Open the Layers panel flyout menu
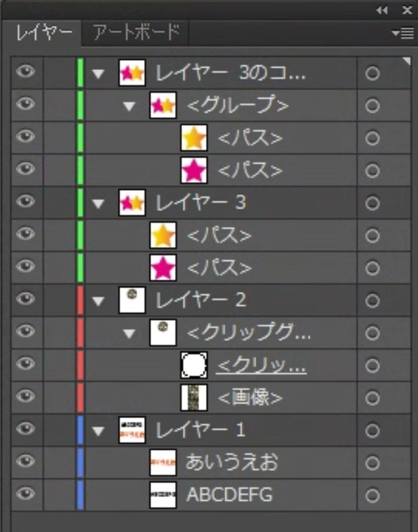The width and height of the screenshot is (418, 532). (403, 34)
